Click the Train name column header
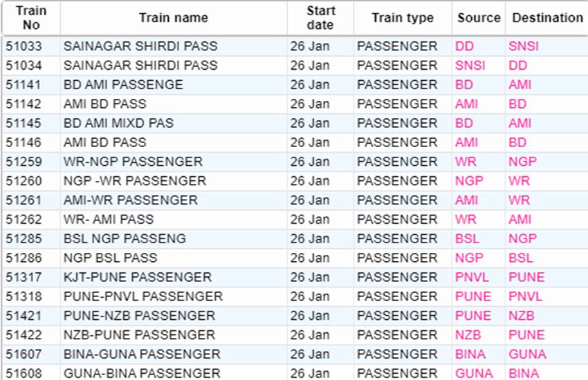Viewport: 588px width, 380px height. (x=174, y=18)
